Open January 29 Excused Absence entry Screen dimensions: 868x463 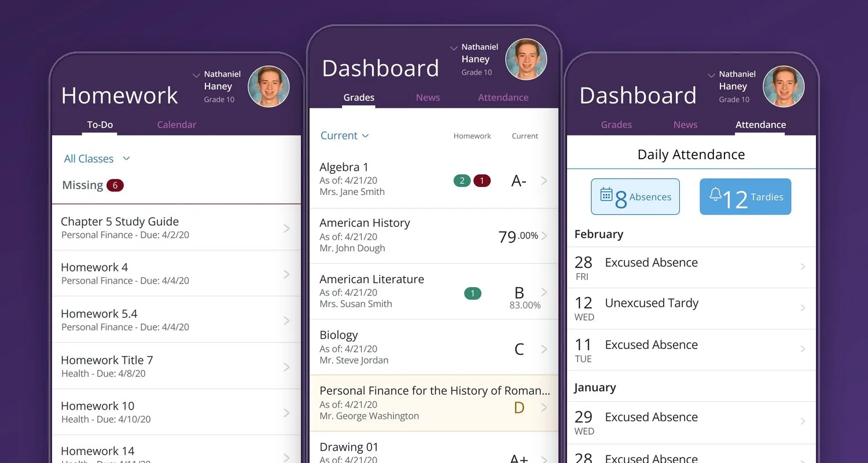coord(692,422)
